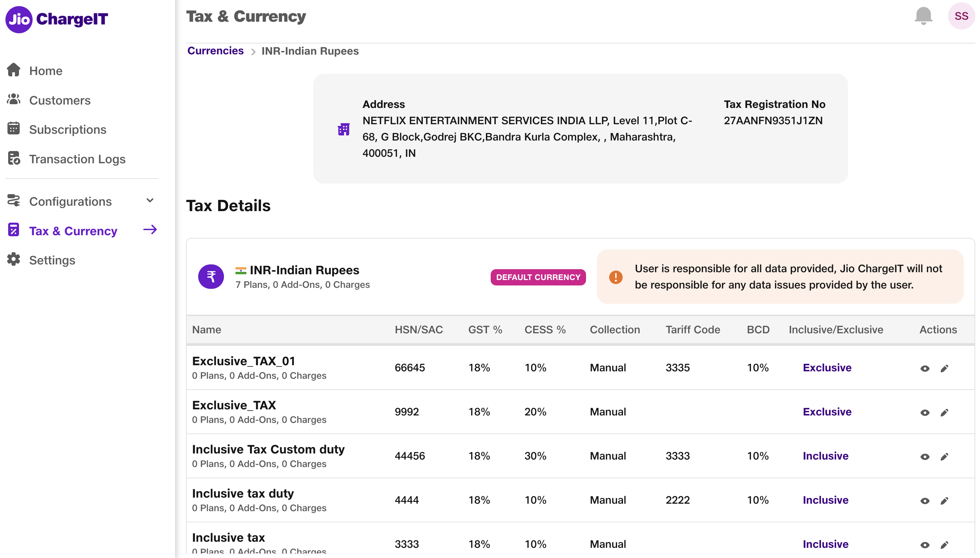This screenshot has height=558, width=980.
Task: Click Exclusive link for Exclusive_TAX row
Action: click(x=827, y=412)
